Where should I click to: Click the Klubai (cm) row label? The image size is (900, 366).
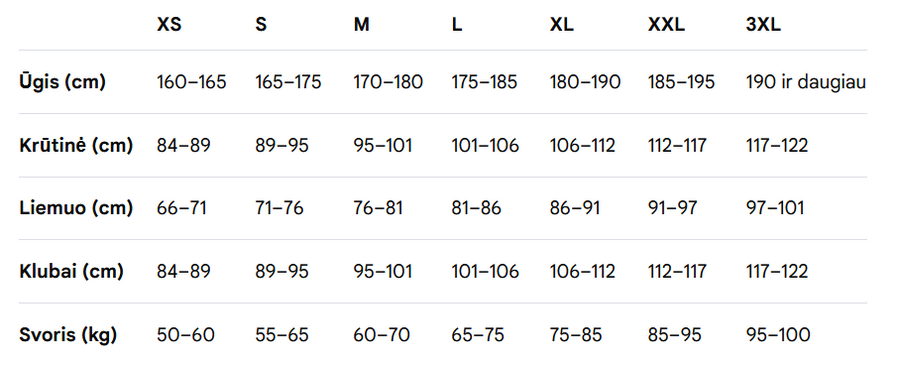coord(71,271)
